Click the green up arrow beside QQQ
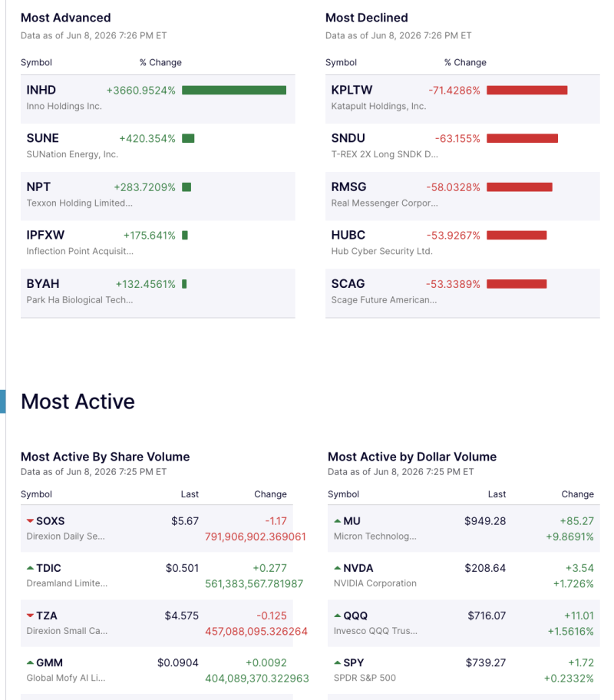The image size is (614, 700). tap(337, 616)
